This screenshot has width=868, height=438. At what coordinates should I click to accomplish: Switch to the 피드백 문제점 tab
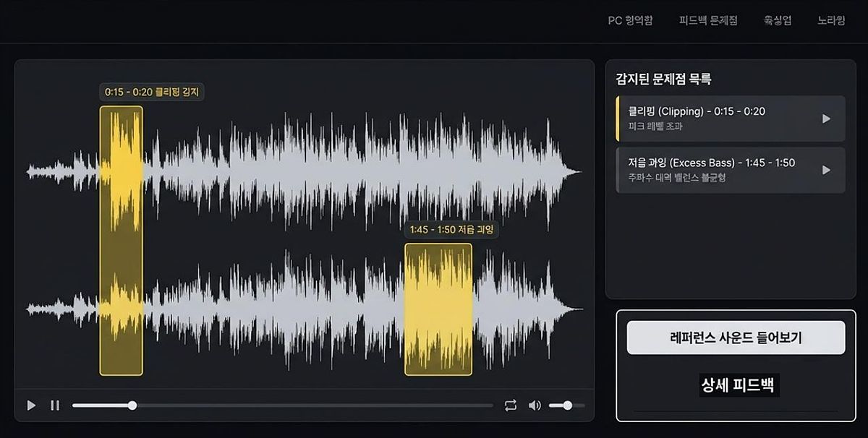(x=708, y=20)
